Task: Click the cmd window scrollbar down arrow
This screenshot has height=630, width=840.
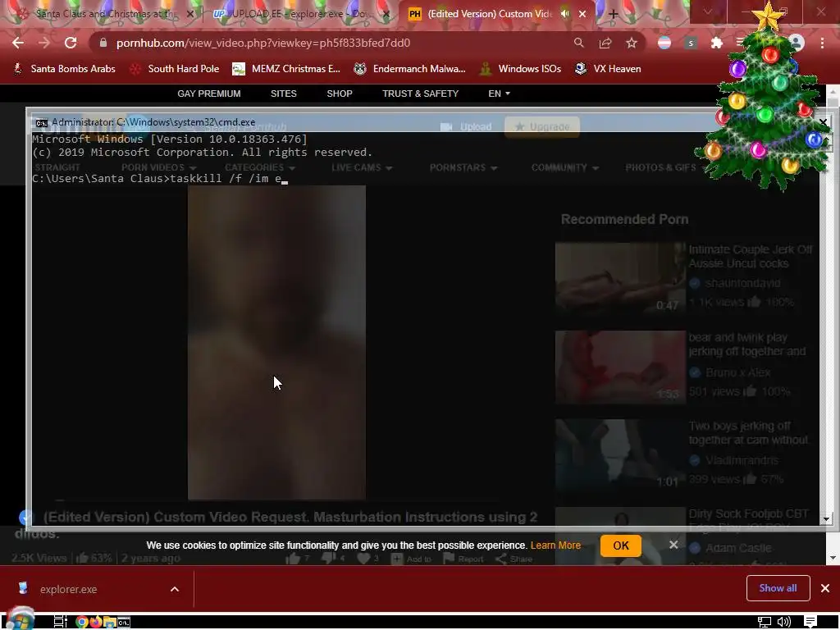Action: 826,518
